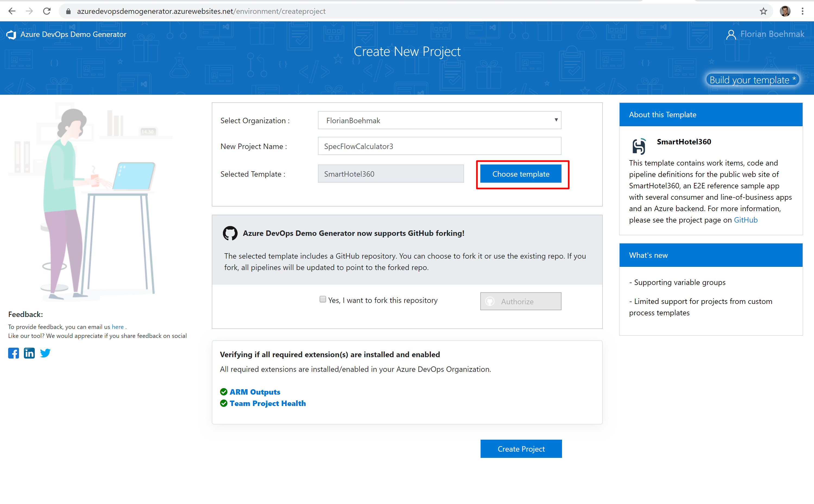Click the Choose template button
The height and width of the screenshot is (504, 814).
pyautogui.click(x=520, y=174)
